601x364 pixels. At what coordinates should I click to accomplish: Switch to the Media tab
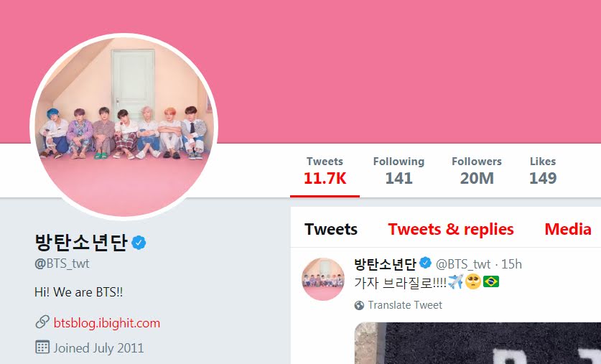coord(568,229)
